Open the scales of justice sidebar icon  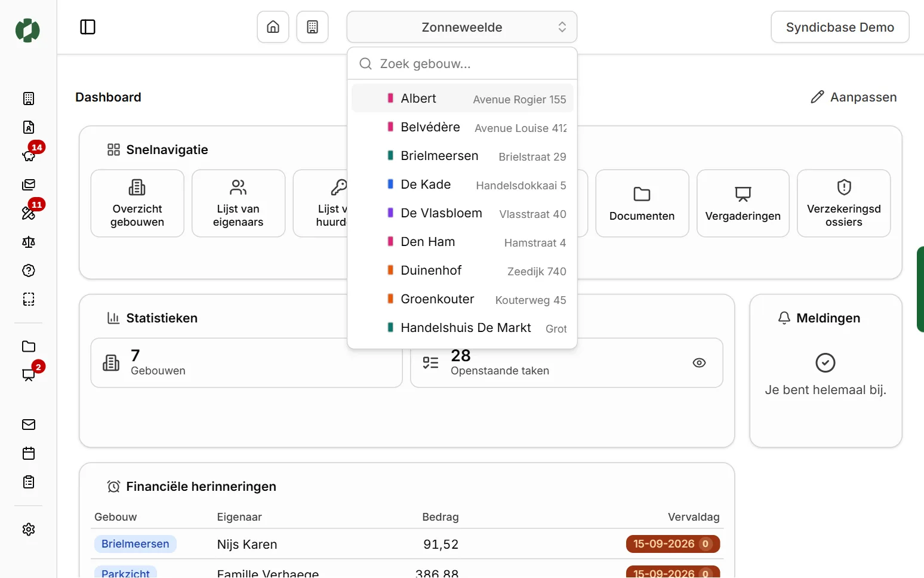29,242
